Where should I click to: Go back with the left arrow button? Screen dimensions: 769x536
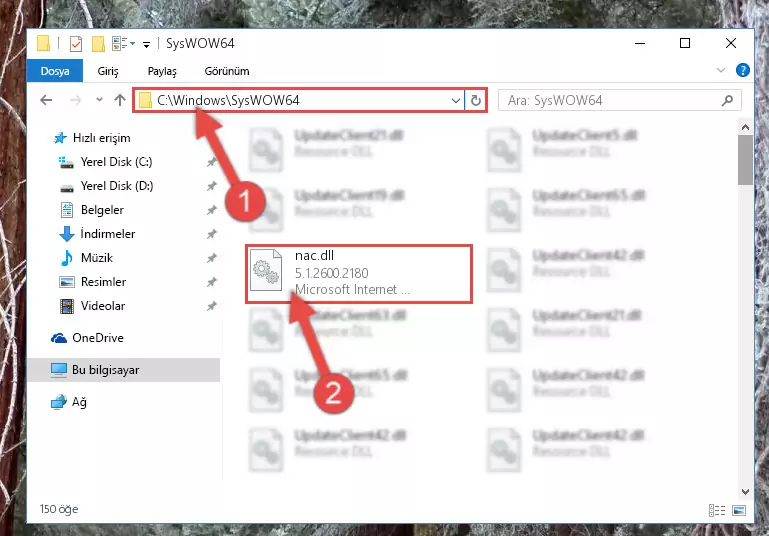pos(46,100)
